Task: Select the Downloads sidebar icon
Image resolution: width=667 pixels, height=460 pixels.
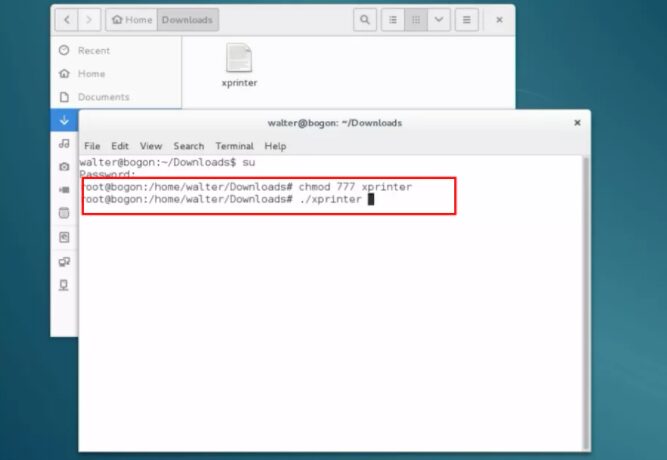Action: [x=64, y=120]
